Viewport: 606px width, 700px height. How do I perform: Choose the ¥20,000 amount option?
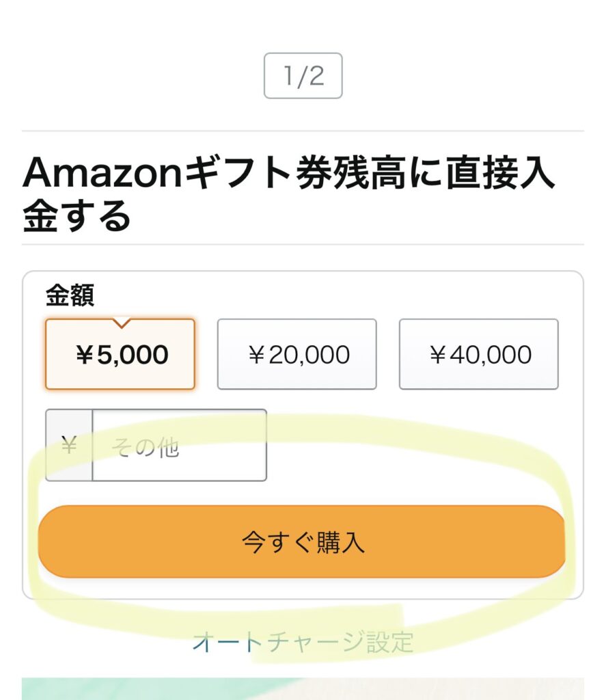[297, 354]
